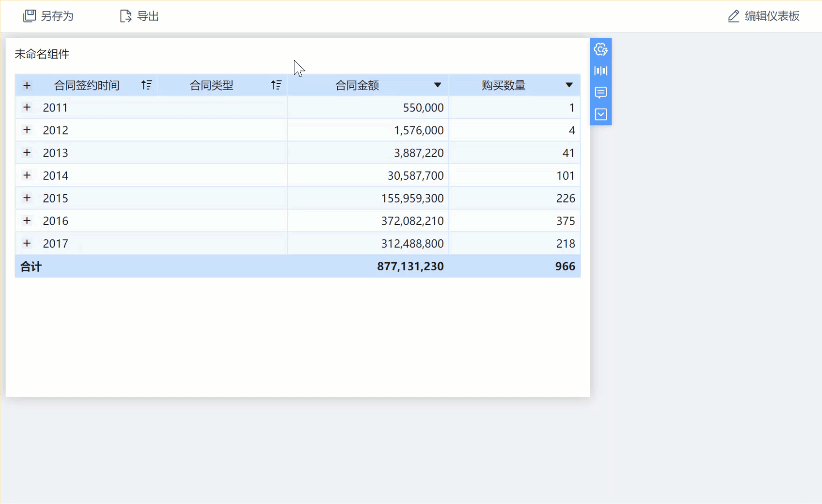Select the 2017 year label
This screenshot has height=504, width=822.
(x=56, y=244)
